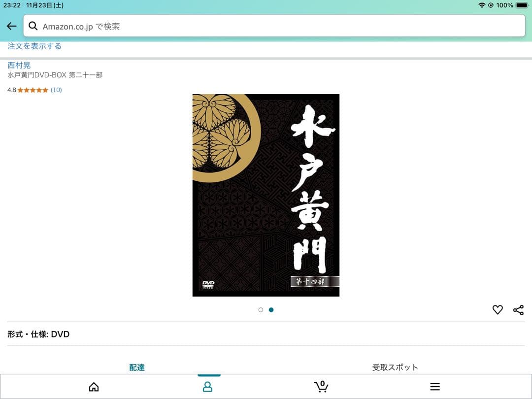
Task: Open the 注文を表示する link
Action: coord(34,46)
